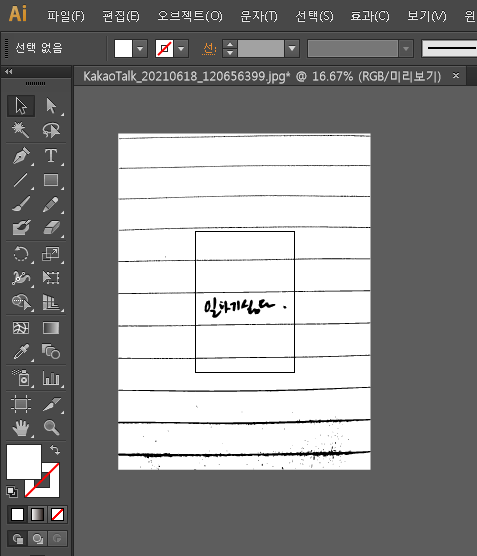Image resolution: width=477 pixels, height=556 pixels.
Task: Open the 보기(V) menu
Action: (x=427, y=16)
